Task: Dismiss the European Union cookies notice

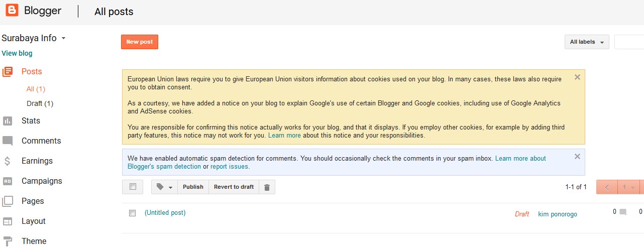Action: point(577,77)
